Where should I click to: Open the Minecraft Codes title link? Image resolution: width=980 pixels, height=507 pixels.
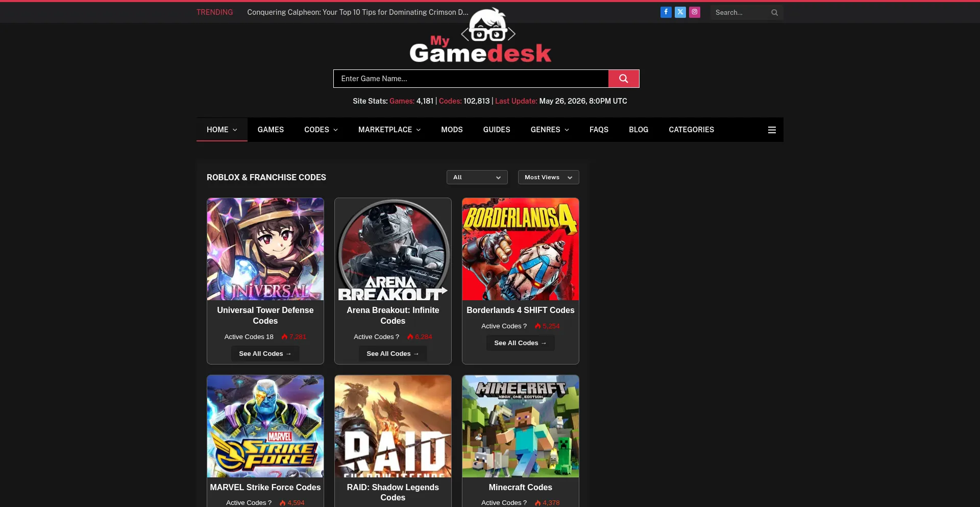[521, 488]
